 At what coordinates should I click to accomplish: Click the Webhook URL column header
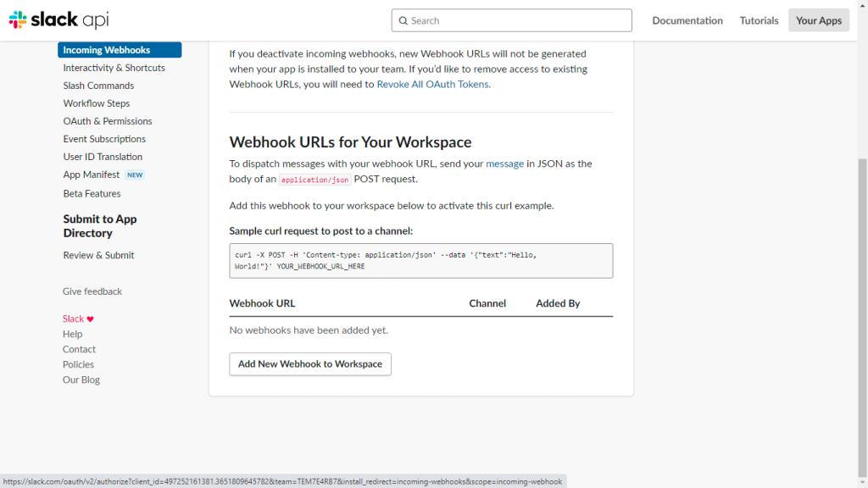click(x=263, y=303)
